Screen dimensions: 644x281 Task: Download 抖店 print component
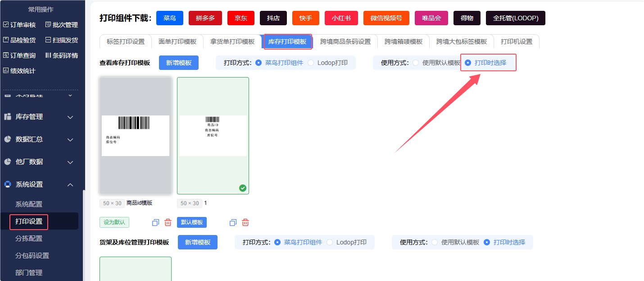pyautogui.click(x=273, y=18)
